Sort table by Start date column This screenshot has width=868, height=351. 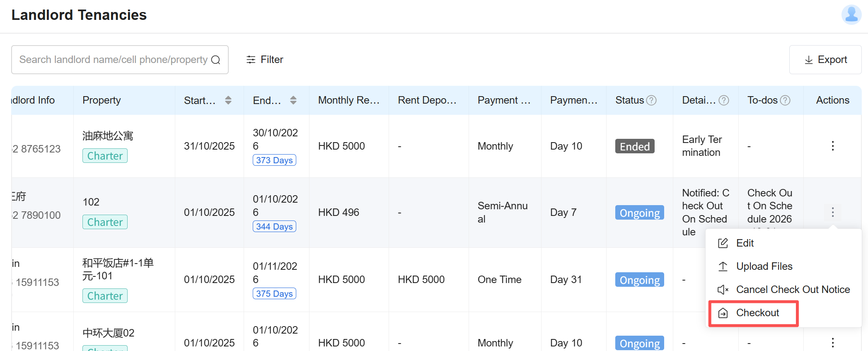pos(228,100)
